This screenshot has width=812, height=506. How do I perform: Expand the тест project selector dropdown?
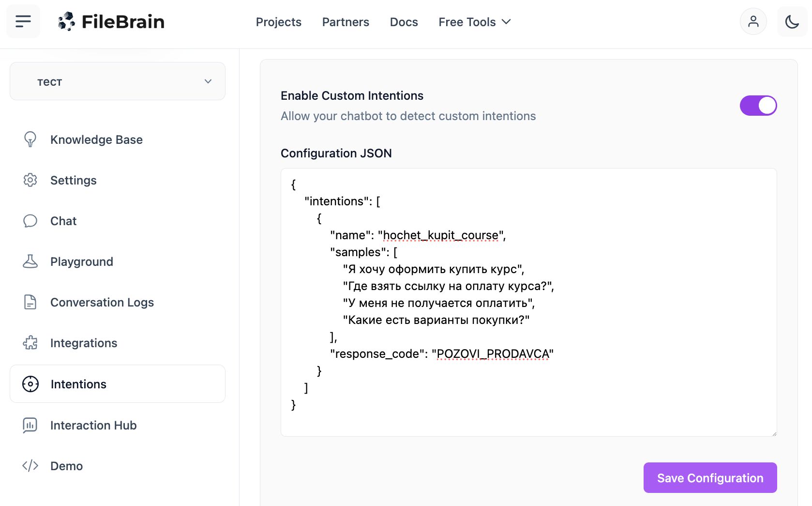coord(118,81)
